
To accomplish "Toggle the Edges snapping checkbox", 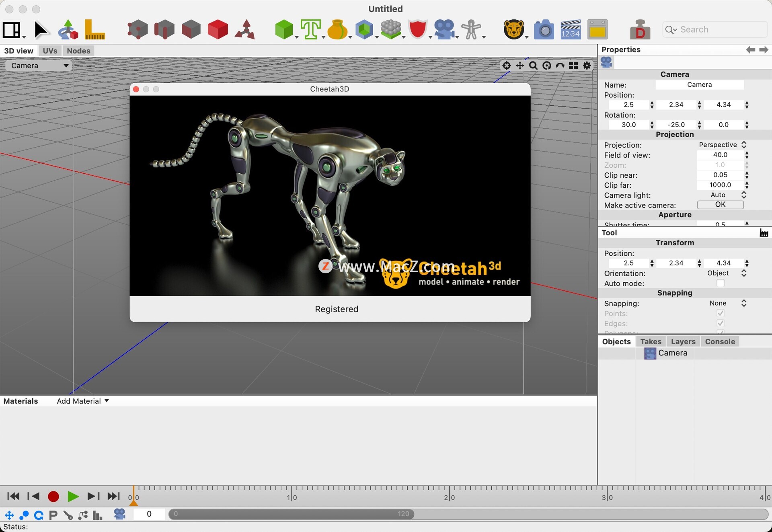I will click(x=721, y=323).
